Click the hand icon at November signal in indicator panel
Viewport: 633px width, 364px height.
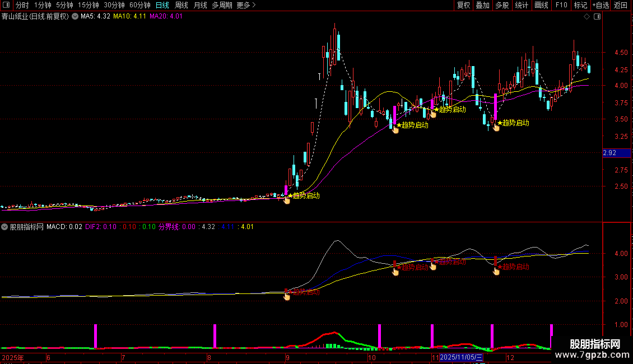[496, 271]
